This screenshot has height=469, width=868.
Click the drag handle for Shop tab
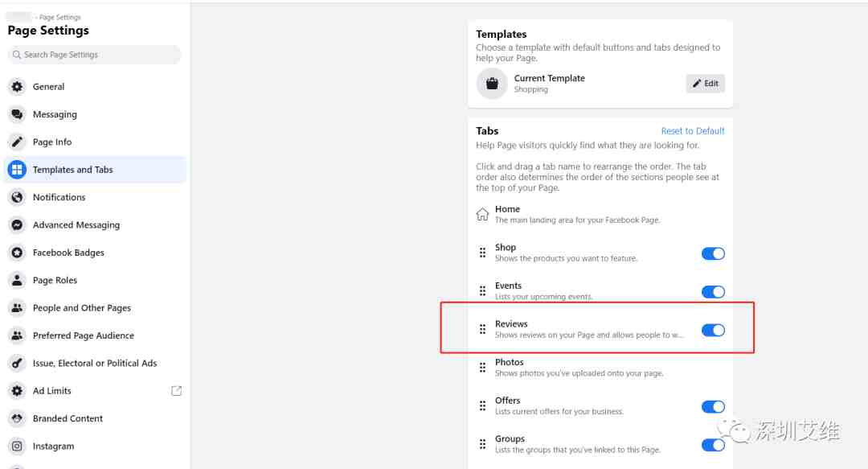click(x=483, y=253)
